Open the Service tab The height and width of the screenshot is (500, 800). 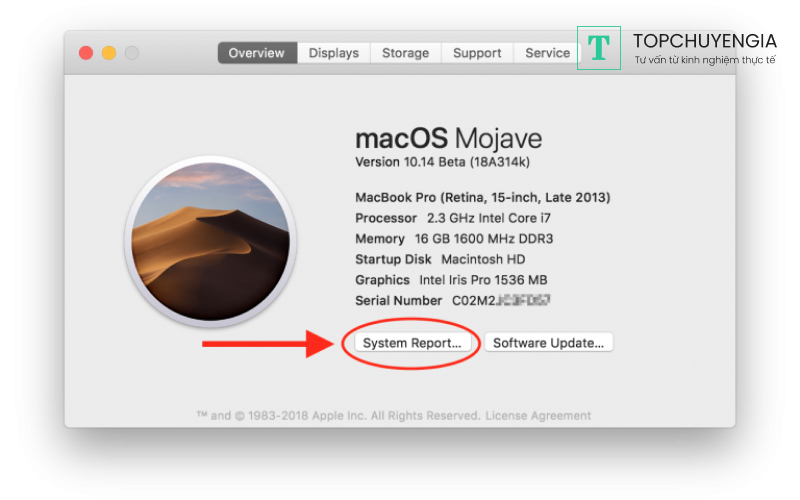pos(547,53)
